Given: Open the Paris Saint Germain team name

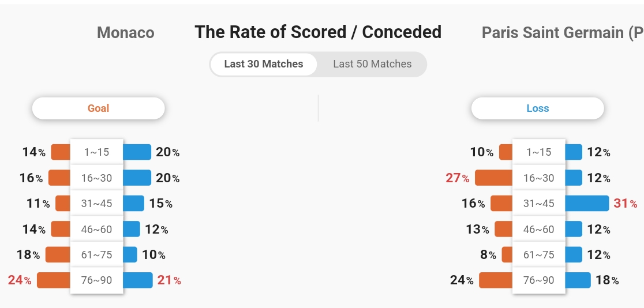Looking at the screenshot, I should [563, 32].
